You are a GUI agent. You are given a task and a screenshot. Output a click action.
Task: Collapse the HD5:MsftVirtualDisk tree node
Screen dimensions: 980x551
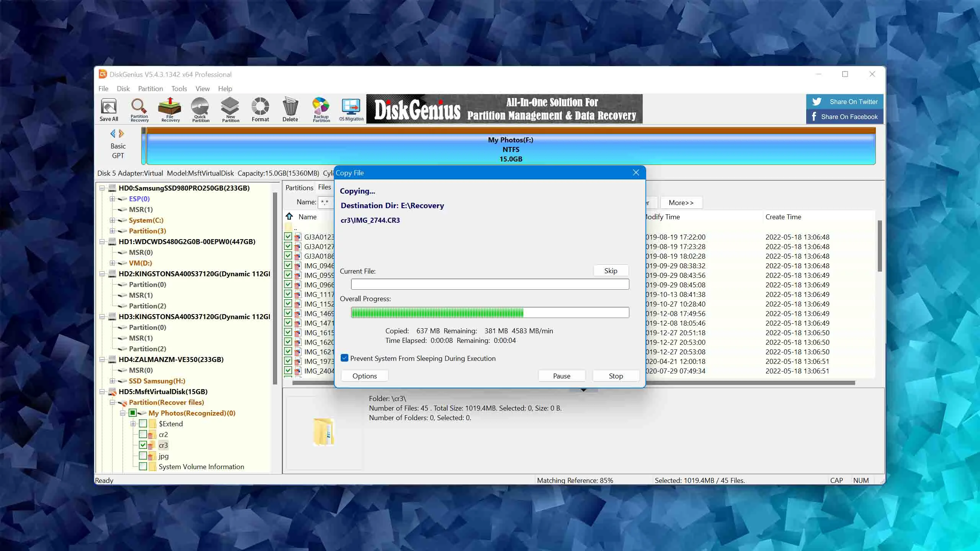(x=102, y=391)
